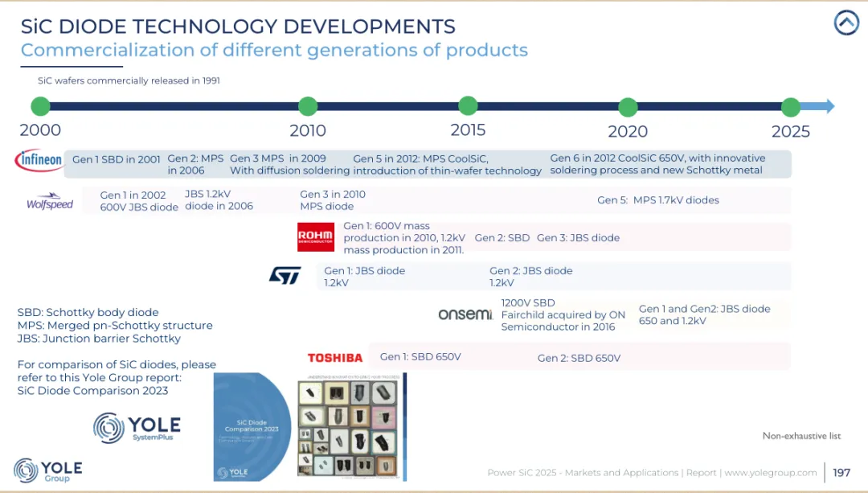Select the 2010 timeline marker dot
The image size is (868, 493).
pyautogui.click(x=308, y=106)
